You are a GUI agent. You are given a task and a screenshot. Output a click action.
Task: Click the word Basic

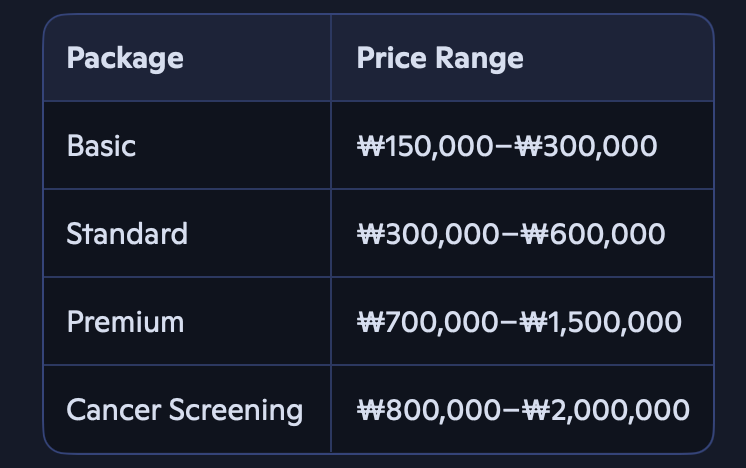(101, 146)
